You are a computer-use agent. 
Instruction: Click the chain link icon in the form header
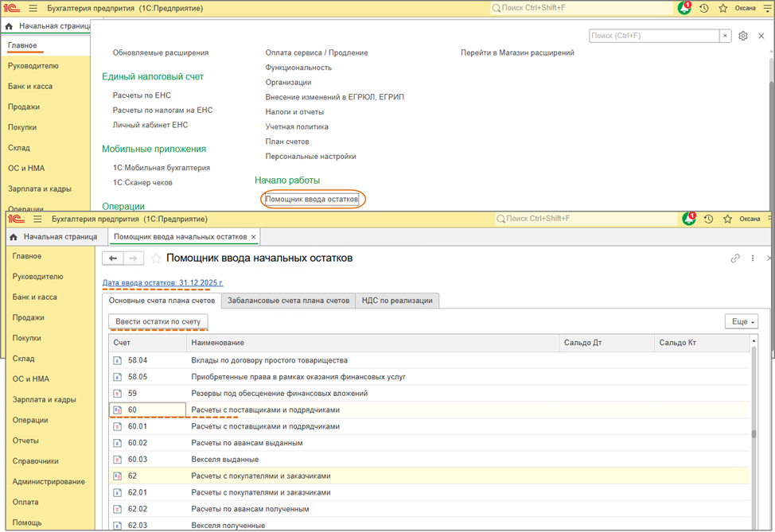coord(735,258)
